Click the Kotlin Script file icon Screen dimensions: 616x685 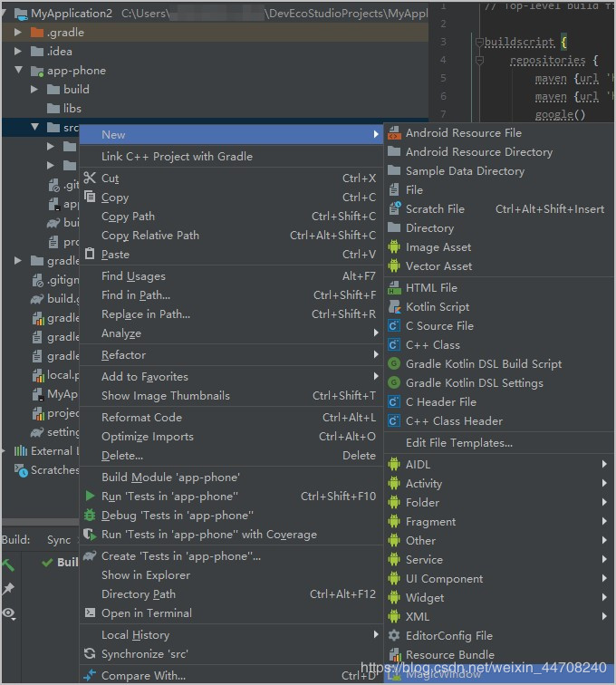394,307
